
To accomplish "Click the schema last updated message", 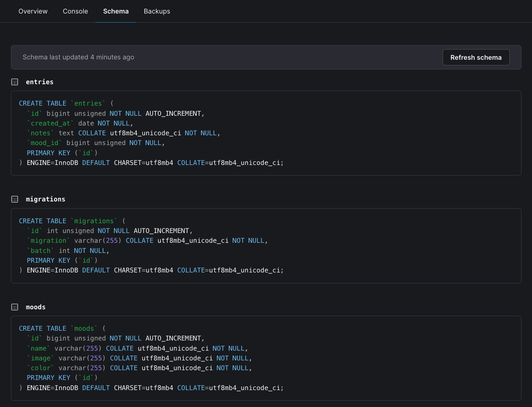I will pyautogui.click(x=78, y=57).
